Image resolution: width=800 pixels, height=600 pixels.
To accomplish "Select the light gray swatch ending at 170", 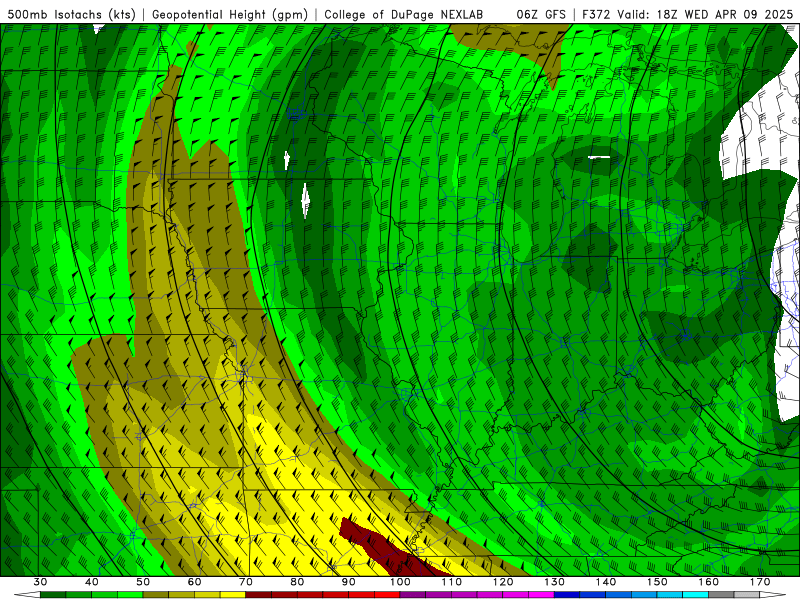I will (x=747, y=595).
